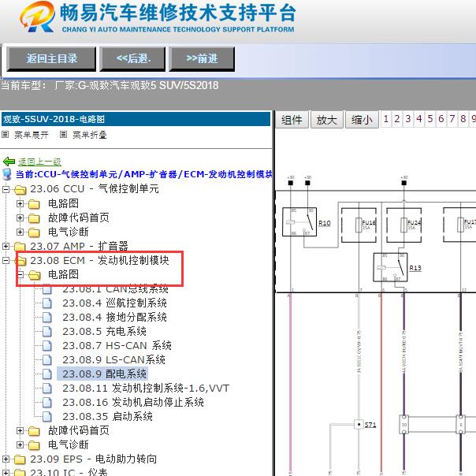
Task: Click folder icon of 故障代码首页 under ECM
Action: (x=34, y=431)
